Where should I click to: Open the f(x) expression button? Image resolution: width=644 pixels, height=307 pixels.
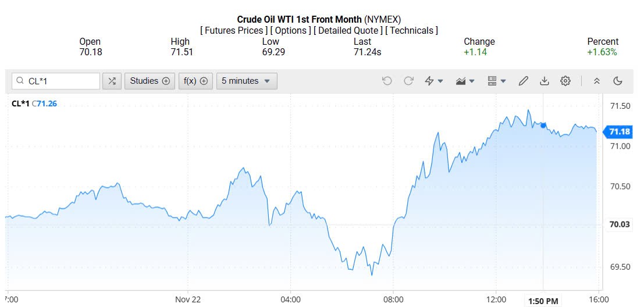pyautogui.click(x=195, y=81)
